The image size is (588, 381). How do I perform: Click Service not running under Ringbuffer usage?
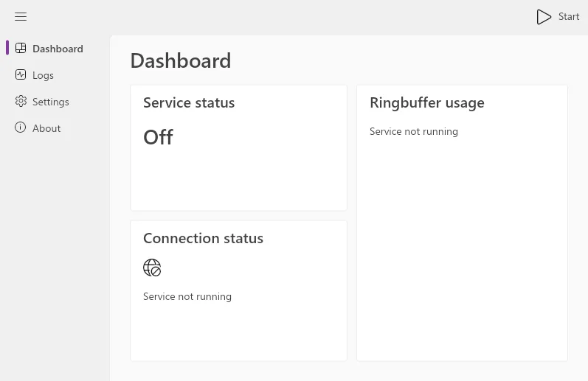[x=414, y=131]
